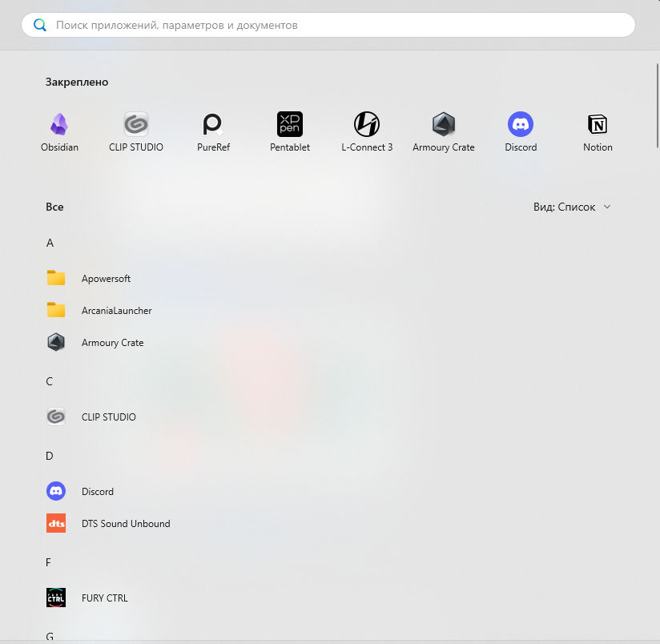
Task: Select Discord list entry text
Action: (x=98, y=492)
